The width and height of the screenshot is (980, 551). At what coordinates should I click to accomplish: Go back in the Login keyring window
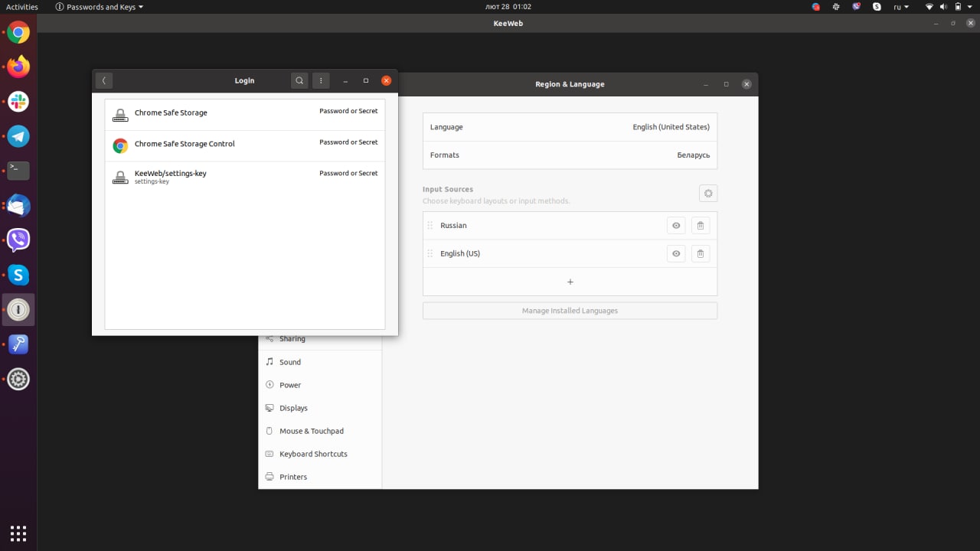click(x=103, y=80)
